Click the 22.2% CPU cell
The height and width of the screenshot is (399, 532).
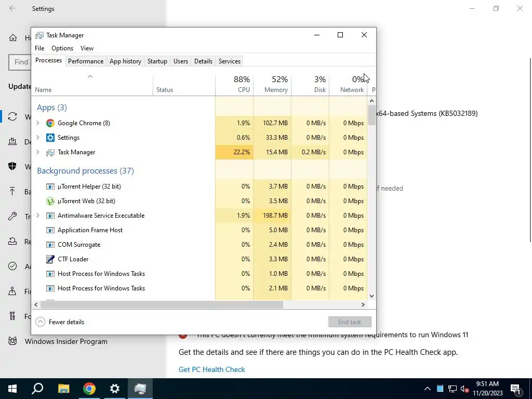pyautogui.click(x=234, y=152)
